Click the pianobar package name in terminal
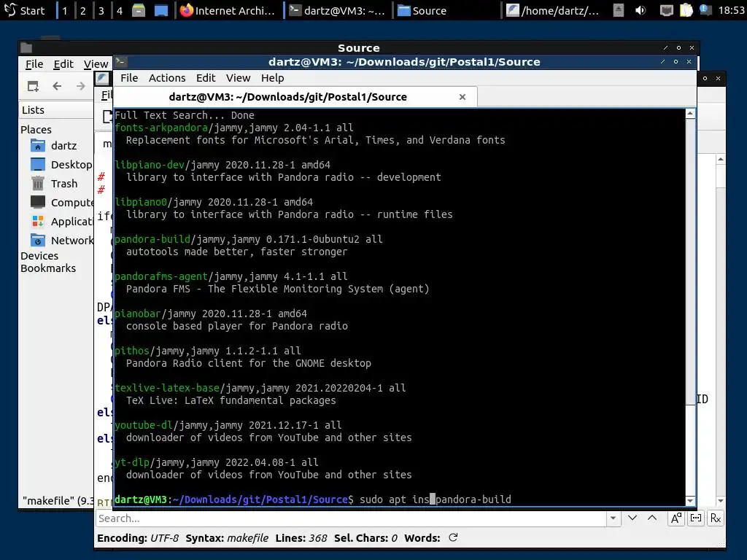Image resolution: width=747 pixels, height=560 pixels. coord(138,314)
